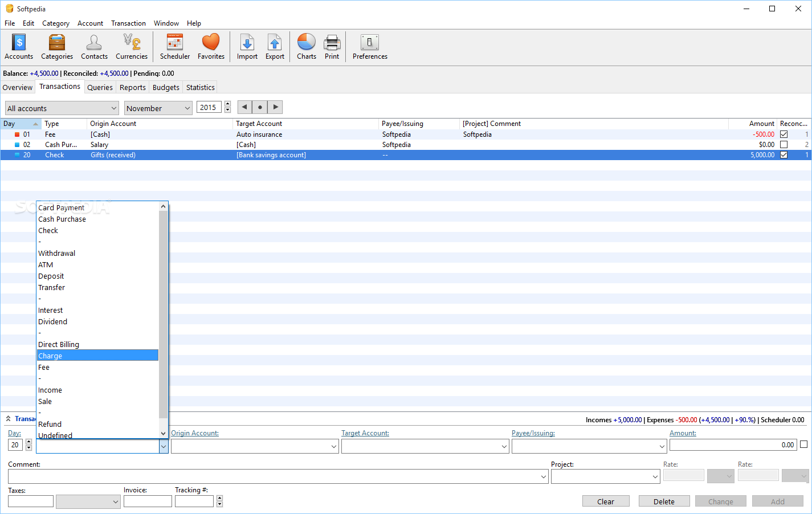812x514 pixels.
Task: Toggle the checkbox beside Amount field
Action: 803,444
